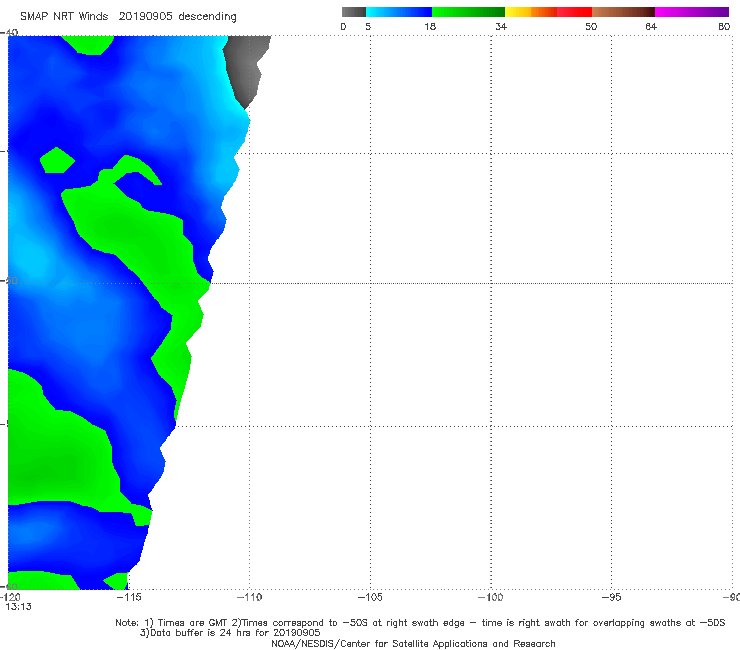The width and height of the screenshot is (740, 650).
Task: Click the colorbar label 64
Action: click(651, 27)
